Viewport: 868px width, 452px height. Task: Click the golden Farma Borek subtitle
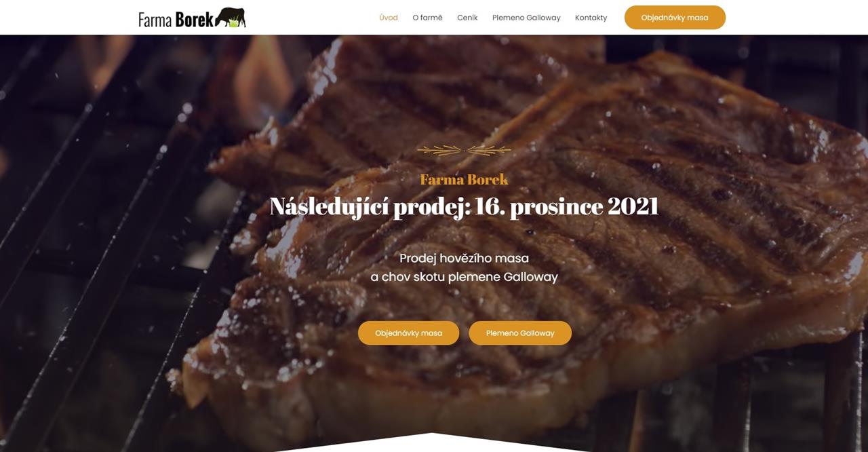(x=464, y=179)
